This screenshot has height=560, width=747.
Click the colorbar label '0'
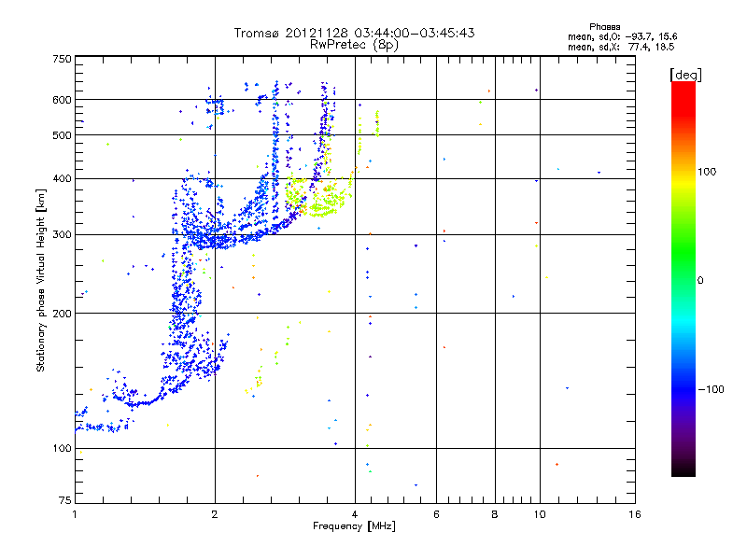(x=700, y=281)
